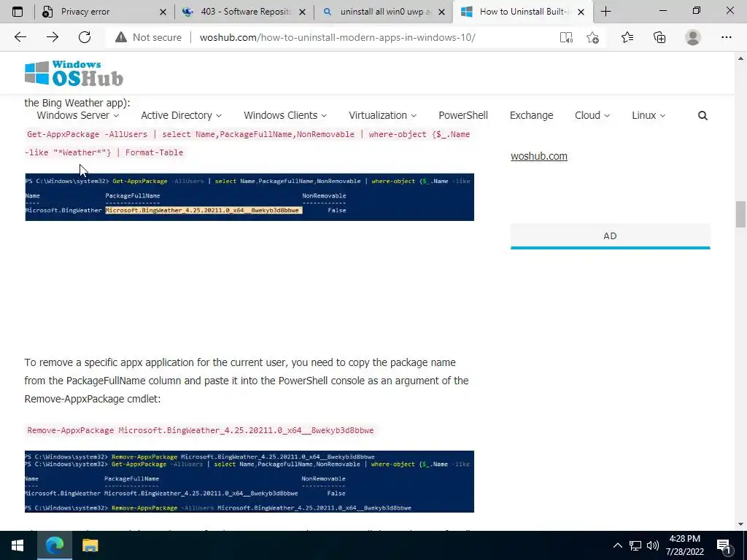Expand the Cloud menu
747x560 pixels.
[x=592, y=115]
